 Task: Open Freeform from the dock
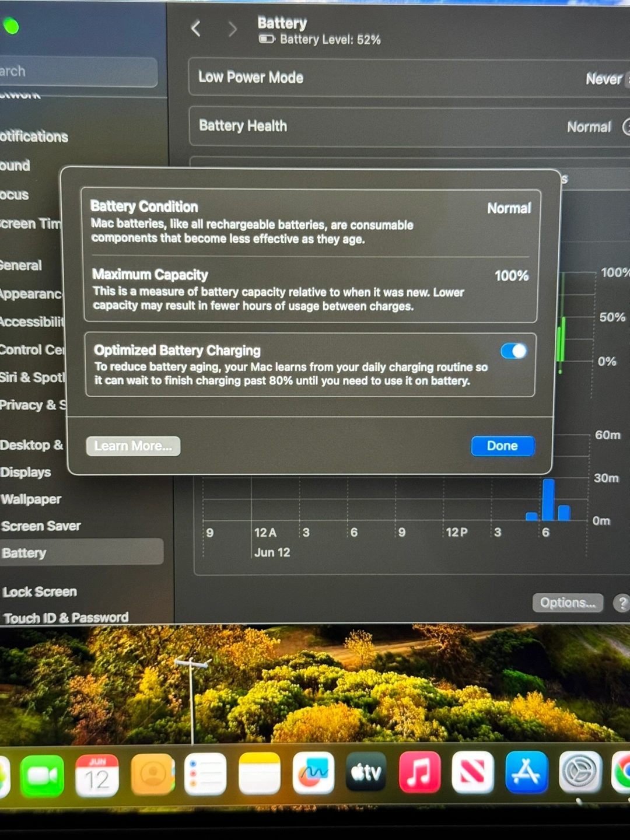[313, 773]
